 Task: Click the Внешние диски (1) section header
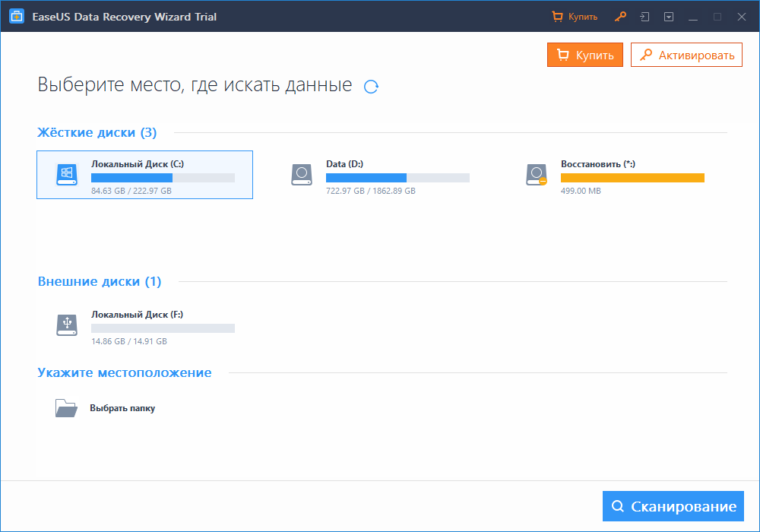[x=100, y=281]
